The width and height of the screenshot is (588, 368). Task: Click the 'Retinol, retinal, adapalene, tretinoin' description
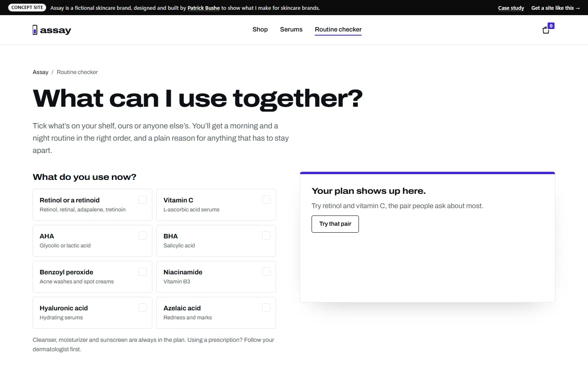[82, 209]
